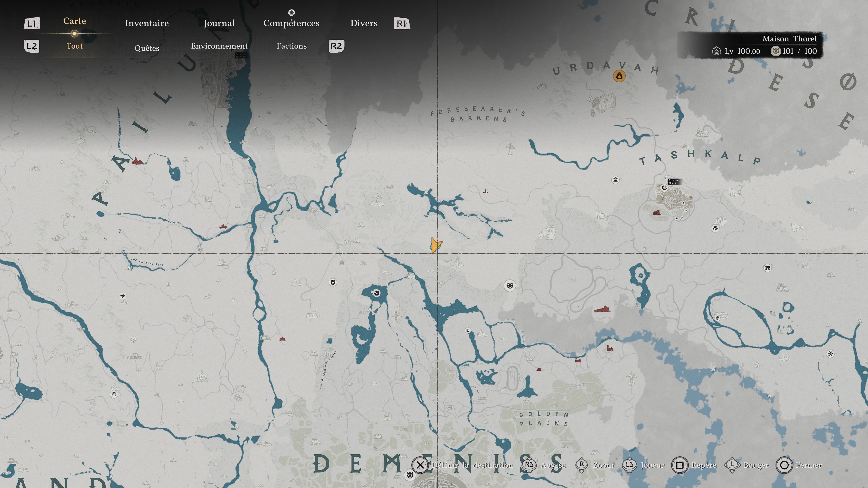868x488 pixels.
Task: Open the Carte tab
Action: pos(74,21)
